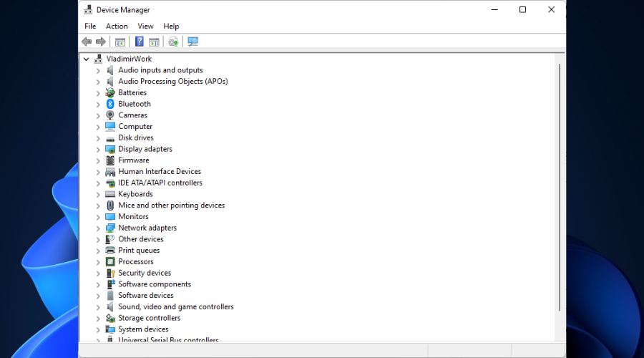Select the Audio inputs and outputs label
644x358 pixels.
(160, 70)
